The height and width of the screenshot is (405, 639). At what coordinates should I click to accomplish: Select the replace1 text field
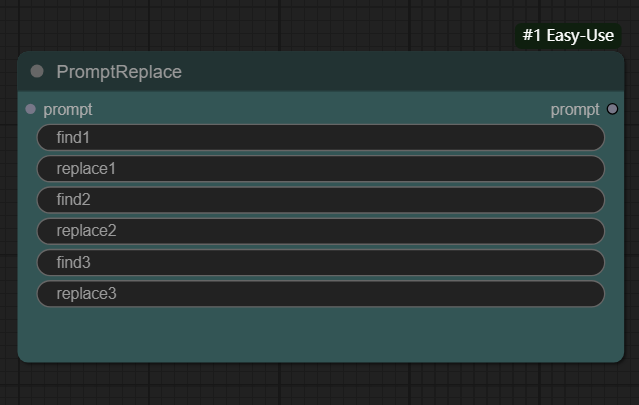320,168
